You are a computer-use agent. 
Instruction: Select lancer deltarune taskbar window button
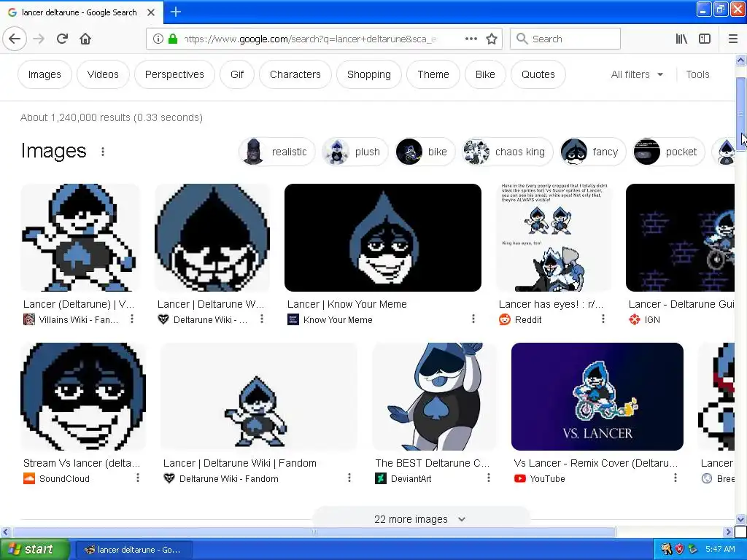(134, 550)
